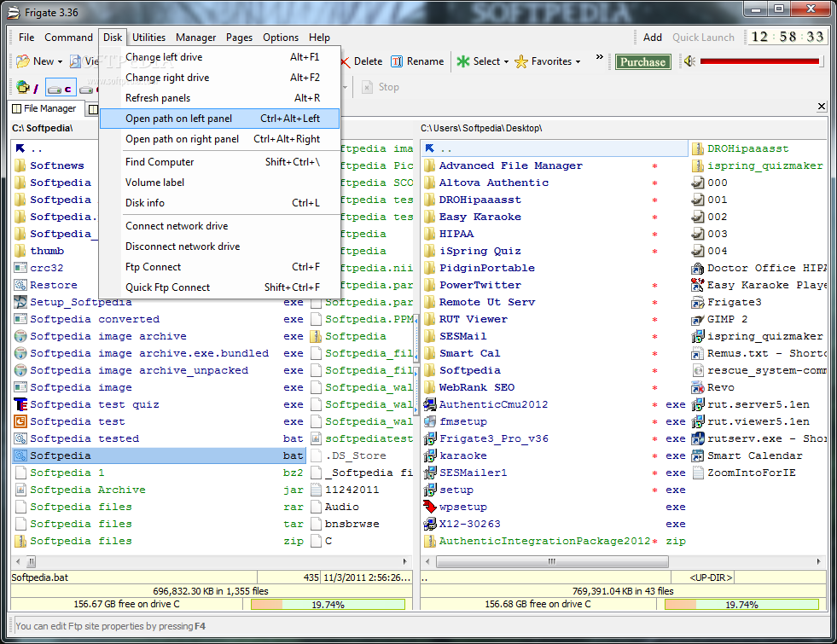This screenshot has width=837, height=644.
Task: Open the New dropdown arrow
Action: pyautogui.click(x=60, y=62)
